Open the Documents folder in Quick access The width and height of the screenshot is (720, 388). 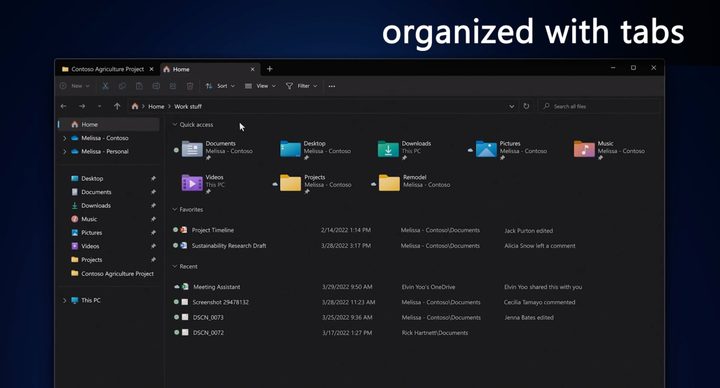tap(217, 150)
